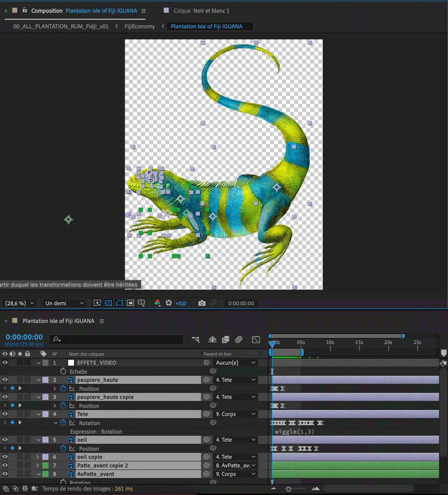Go to 00_ALL_PLANTATION_RUM_Fidji_v01 breadcrumb
The height and width of the screenshot is (495, 448).
pyautogui.click(x=60, y=27)
